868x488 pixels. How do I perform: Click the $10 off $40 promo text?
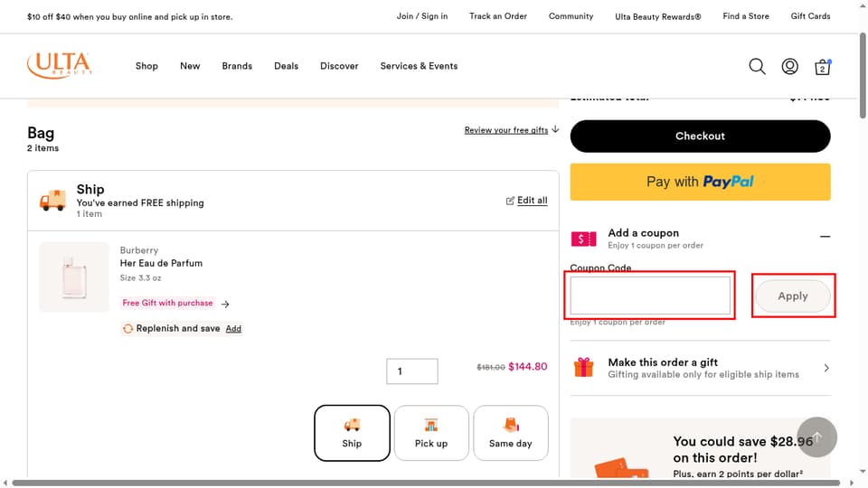pyautogui.click(x=129, y=16)
